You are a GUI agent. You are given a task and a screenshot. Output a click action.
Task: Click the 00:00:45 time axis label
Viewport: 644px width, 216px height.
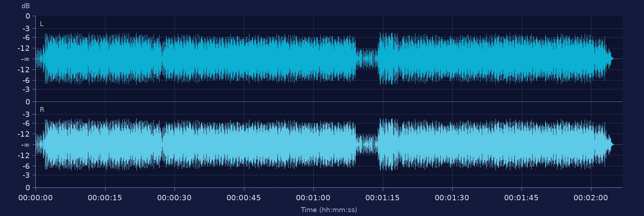click(x=244, y=198)
